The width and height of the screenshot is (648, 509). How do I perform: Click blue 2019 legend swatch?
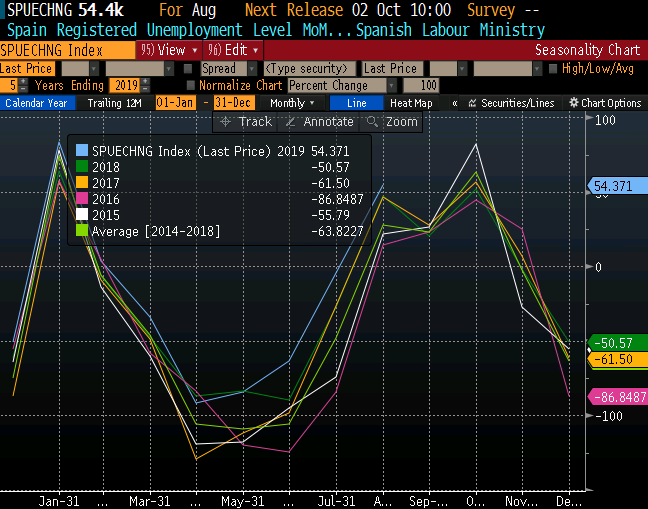coord(82,151)
